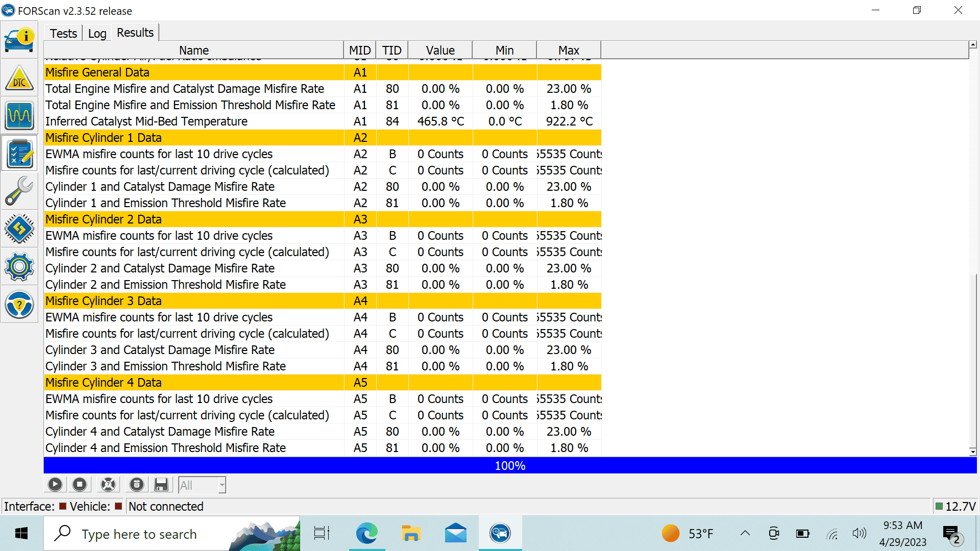The height and width of the screenshot is (551, 980).
Task: Click the 100% progress bar
Action: (x=510, y=465)
